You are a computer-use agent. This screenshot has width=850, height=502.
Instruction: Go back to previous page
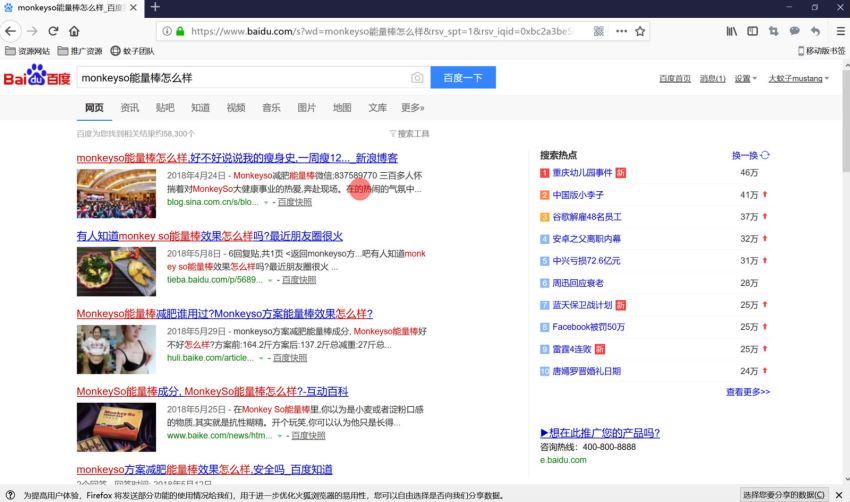pos(10,31)
